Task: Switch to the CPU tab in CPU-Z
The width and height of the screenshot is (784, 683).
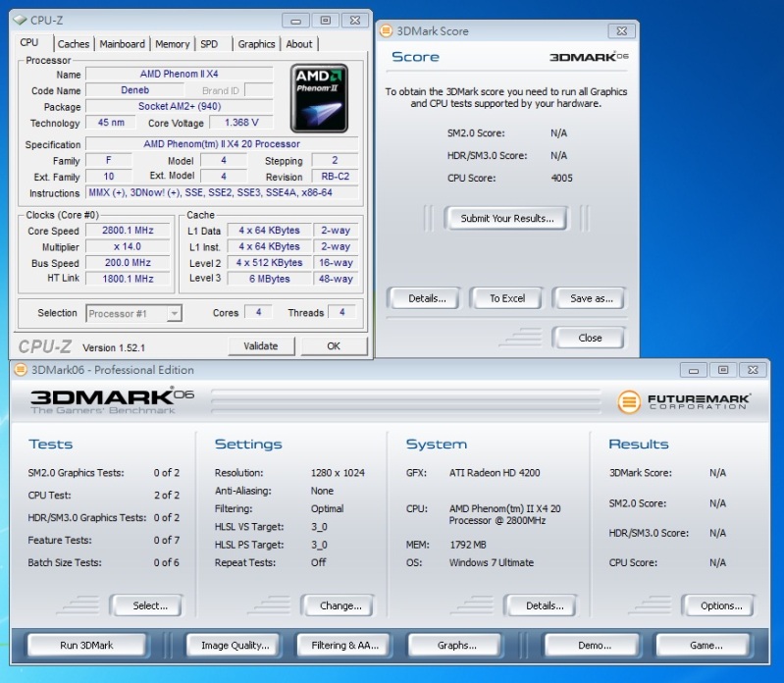Action: coord(29,43)
